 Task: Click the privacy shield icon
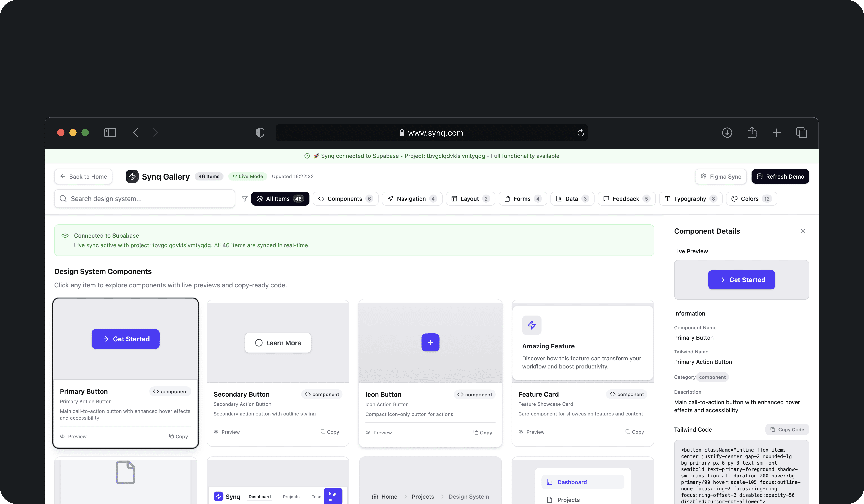point(260,133)
